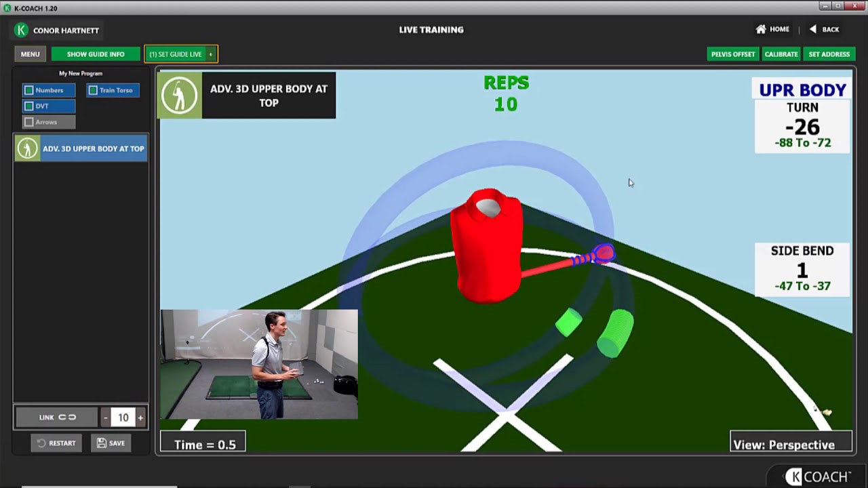868x488 pixels.
Task: Click the Set Address button
Action: 829,54
